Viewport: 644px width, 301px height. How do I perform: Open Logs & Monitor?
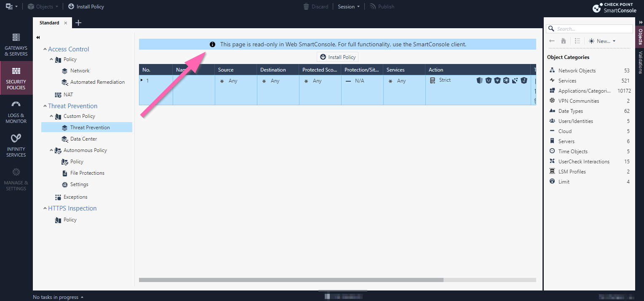click(16, 112)
